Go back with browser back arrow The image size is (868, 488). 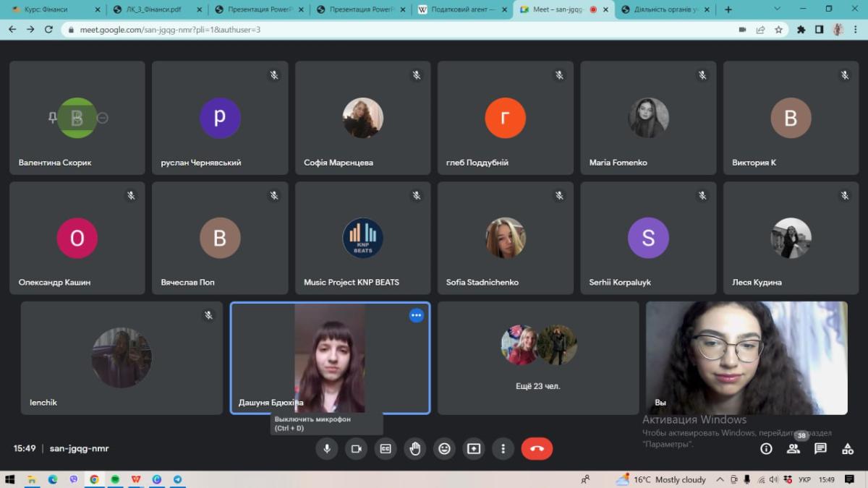(x=12, y=30)
